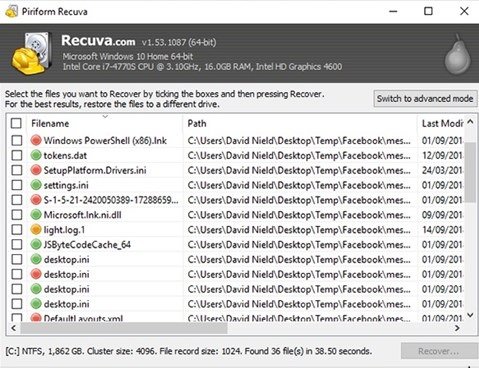Click the Recover button
This screenshot has width=479, height=368.
439,351
